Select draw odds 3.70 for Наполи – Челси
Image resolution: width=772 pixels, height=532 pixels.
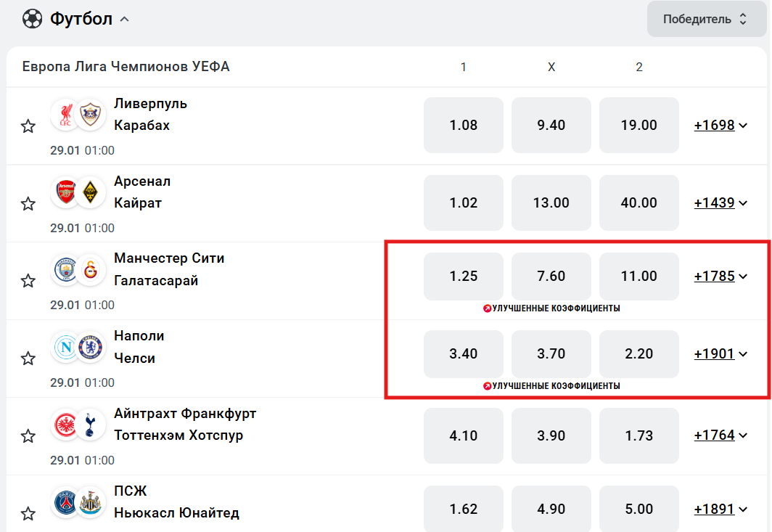551,354
